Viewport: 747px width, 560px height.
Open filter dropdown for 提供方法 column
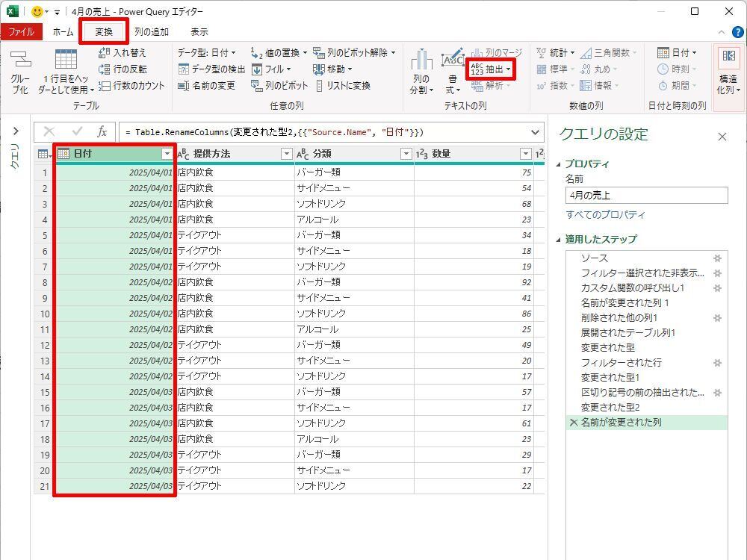[x=286, y=154]
